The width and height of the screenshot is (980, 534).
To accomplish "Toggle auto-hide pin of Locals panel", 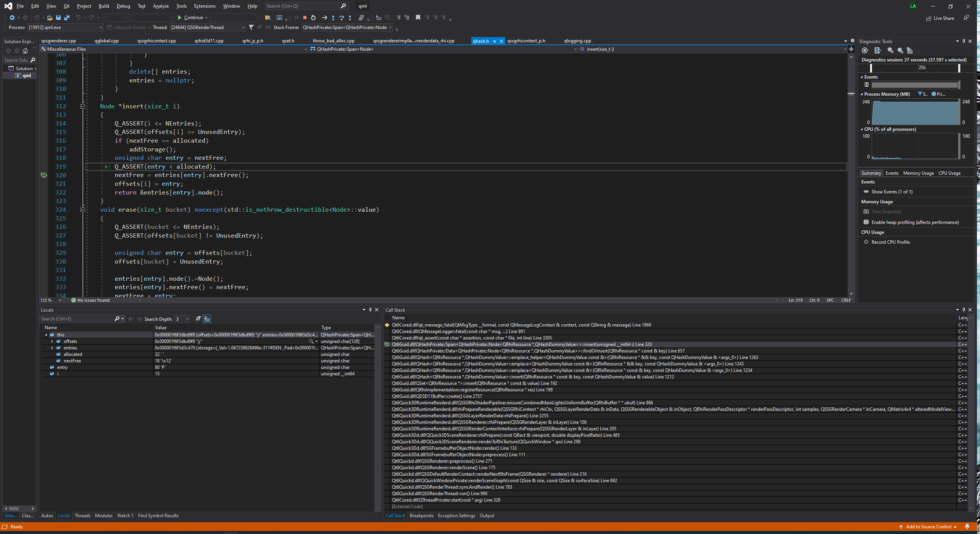I will pyautogui.click(x=370, y=310).
